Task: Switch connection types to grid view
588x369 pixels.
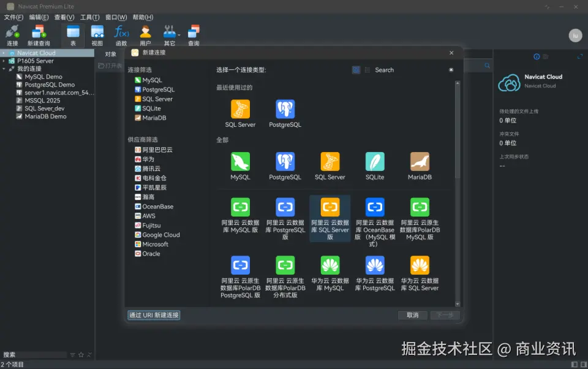Action: pos(356,70)
